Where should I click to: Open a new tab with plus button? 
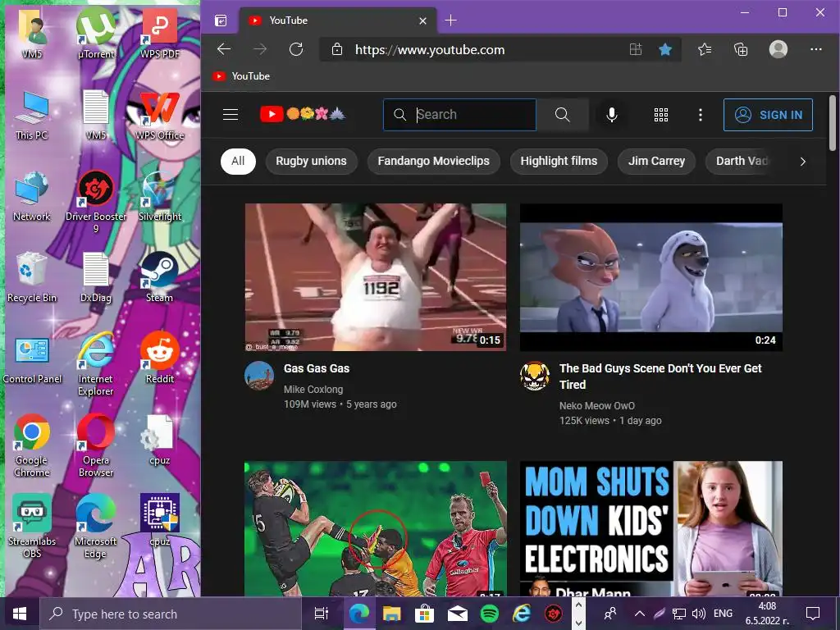(450, 21)
